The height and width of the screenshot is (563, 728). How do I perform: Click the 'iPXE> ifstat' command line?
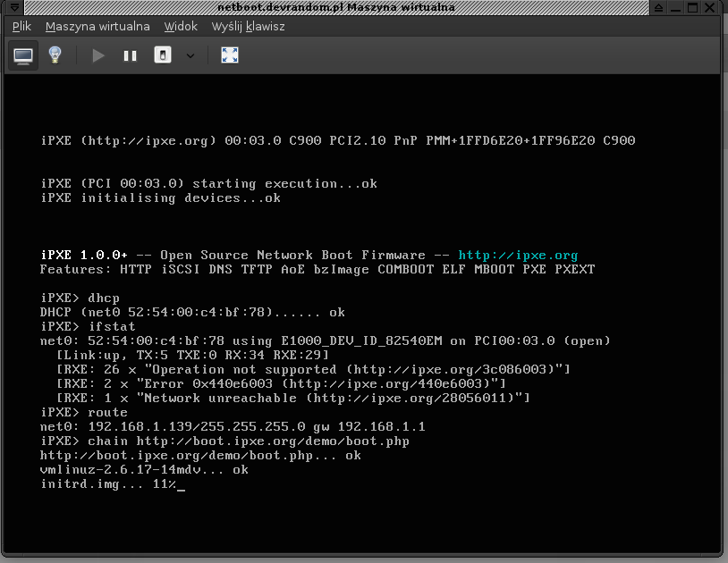tap(88, 326)
